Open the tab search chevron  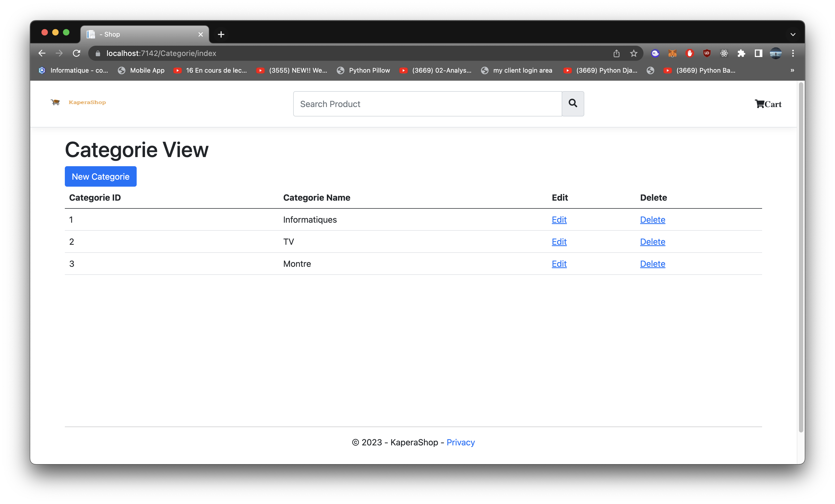[x=793, y=34]
